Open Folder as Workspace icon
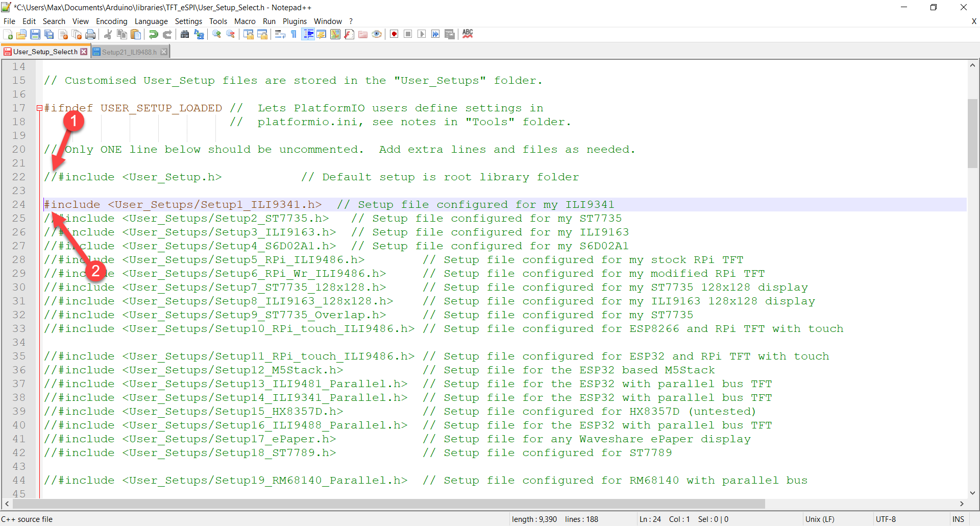This screenshot has height=526, width=980. tap(363, 34)
